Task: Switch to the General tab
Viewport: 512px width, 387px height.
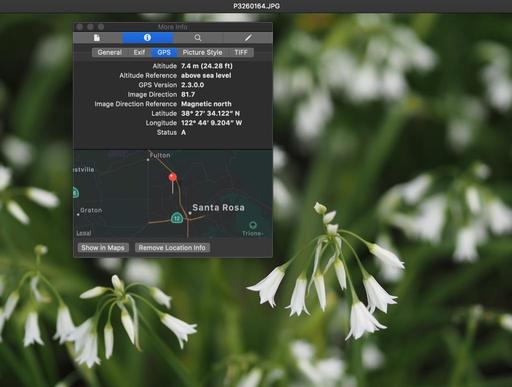Action: click(x=109, y=52)
